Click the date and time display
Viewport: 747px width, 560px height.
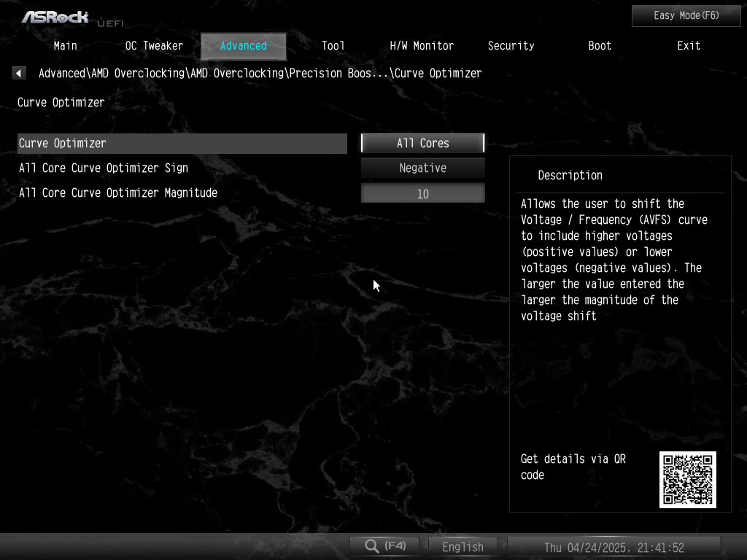[x=614, y=547]
